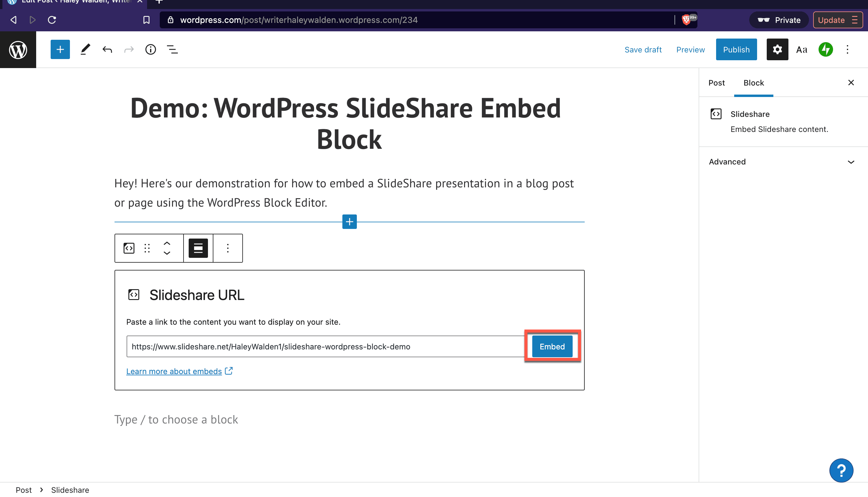Open the Jetpack lightning bolt panel

click(x=825, y=50)
